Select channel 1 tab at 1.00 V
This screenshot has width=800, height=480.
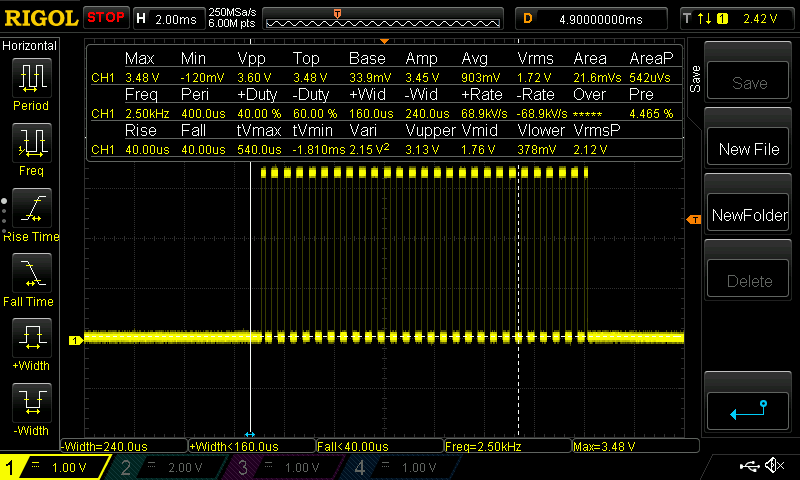(x=54, y=467)
